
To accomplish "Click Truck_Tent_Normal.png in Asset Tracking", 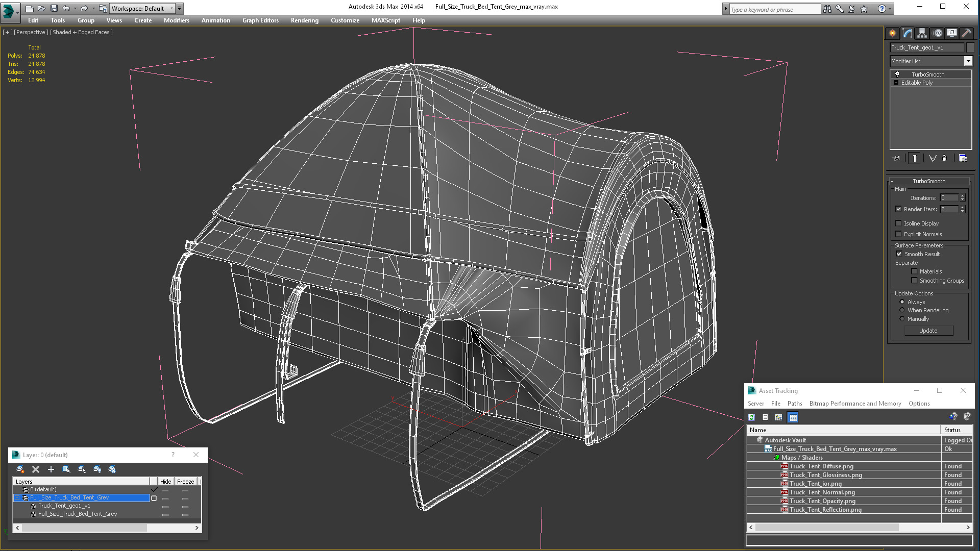I will point(822,492).
